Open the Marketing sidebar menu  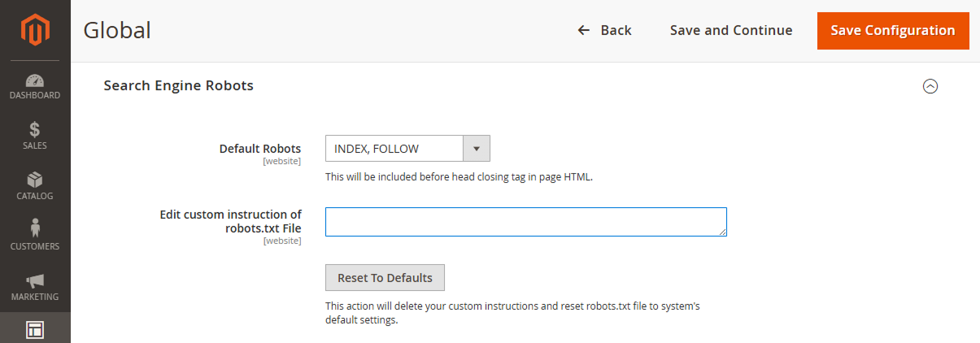click(x=35, y=288)
